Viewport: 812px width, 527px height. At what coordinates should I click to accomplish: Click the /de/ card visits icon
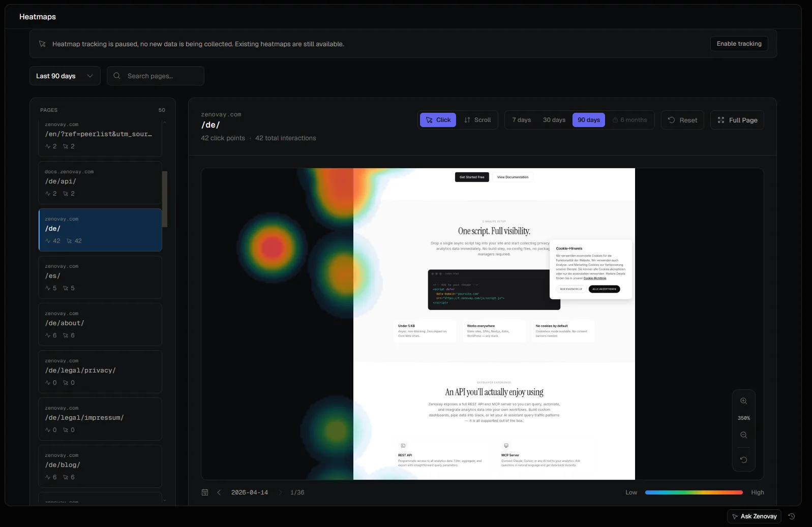click(48, 241)
